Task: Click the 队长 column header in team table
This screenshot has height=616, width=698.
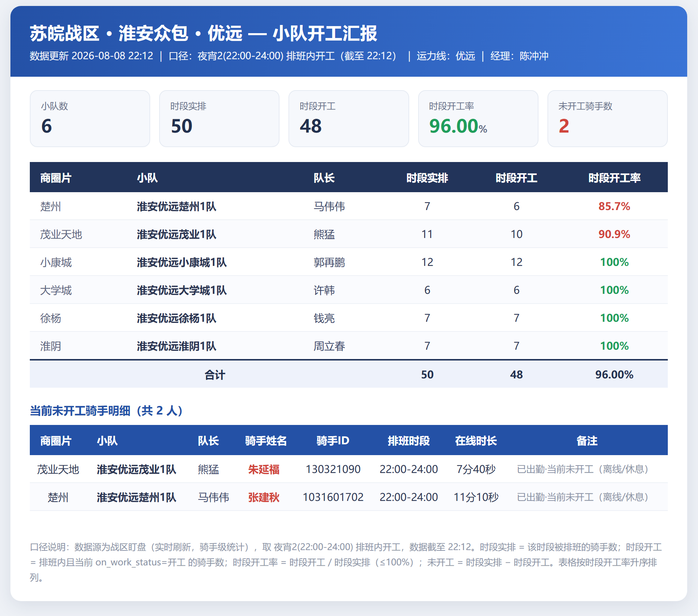Action: pos(324,178)
